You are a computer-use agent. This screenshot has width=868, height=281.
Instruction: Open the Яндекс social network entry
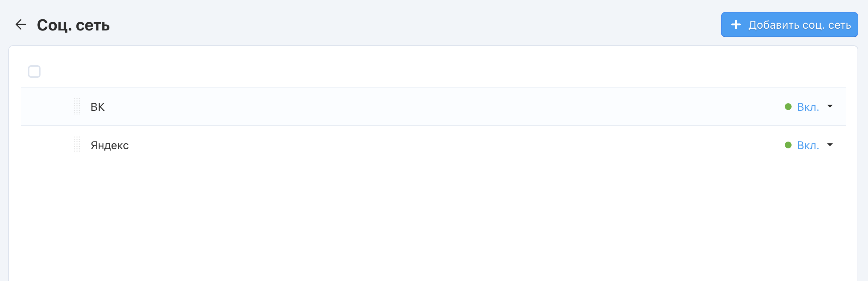point(109,145)
